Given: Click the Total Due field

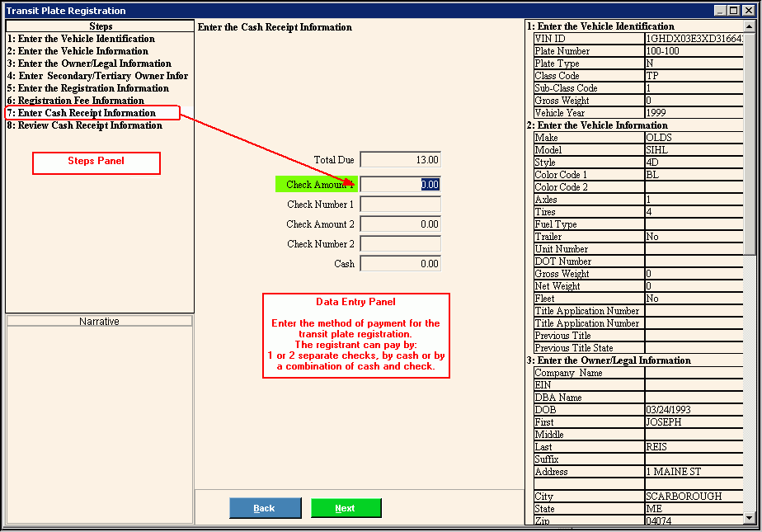Looking at the screenshot, I should coord(401,159).
